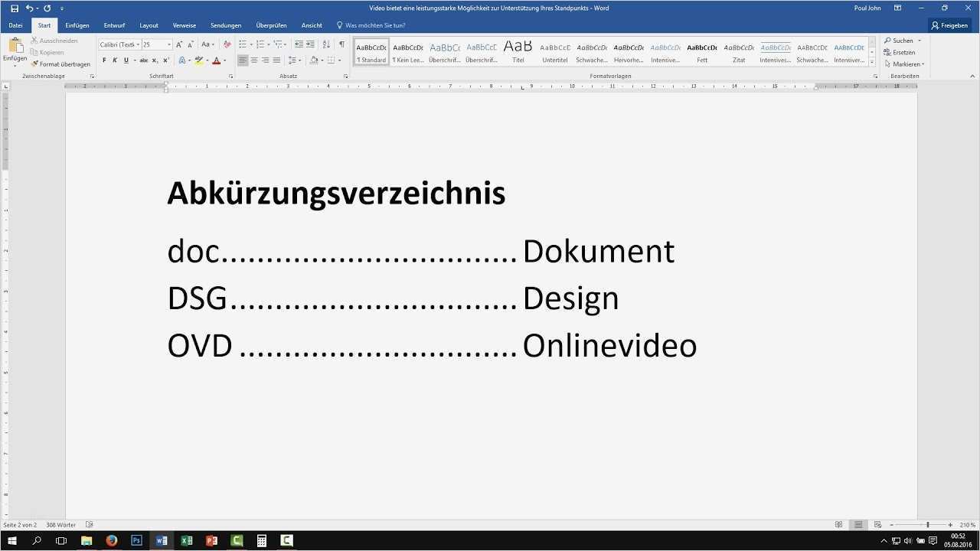Click the text highlight color icon
Screen dimensions: 980x551
pos(200,60)
